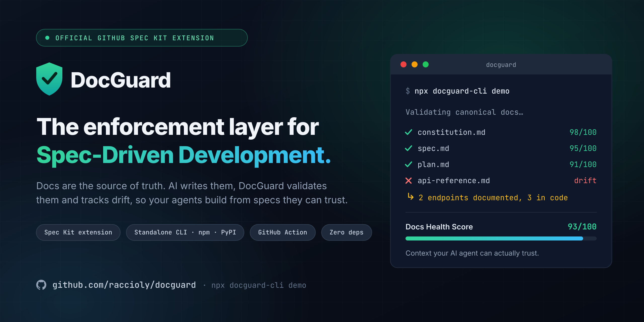Image resolution: width=644 pixels, height=322 pixels.
Task: Click the 95/100 score value
Action: pos(583,148)
